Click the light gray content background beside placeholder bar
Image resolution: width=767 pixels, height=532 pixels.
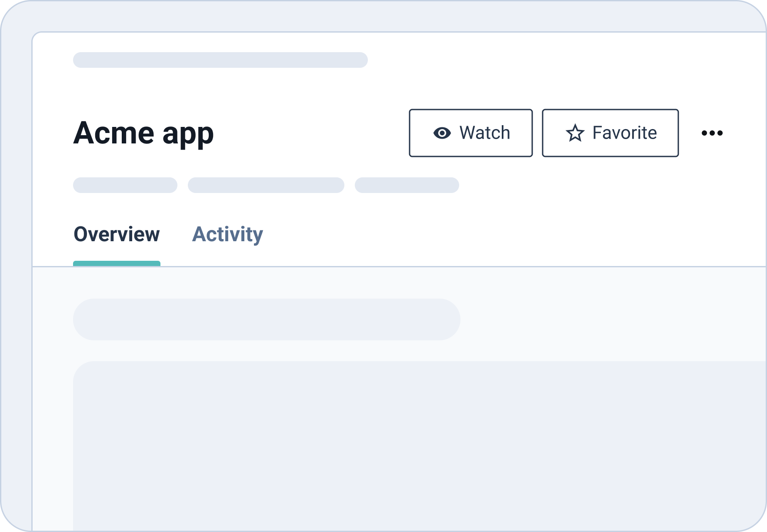(x=609, y=319)
